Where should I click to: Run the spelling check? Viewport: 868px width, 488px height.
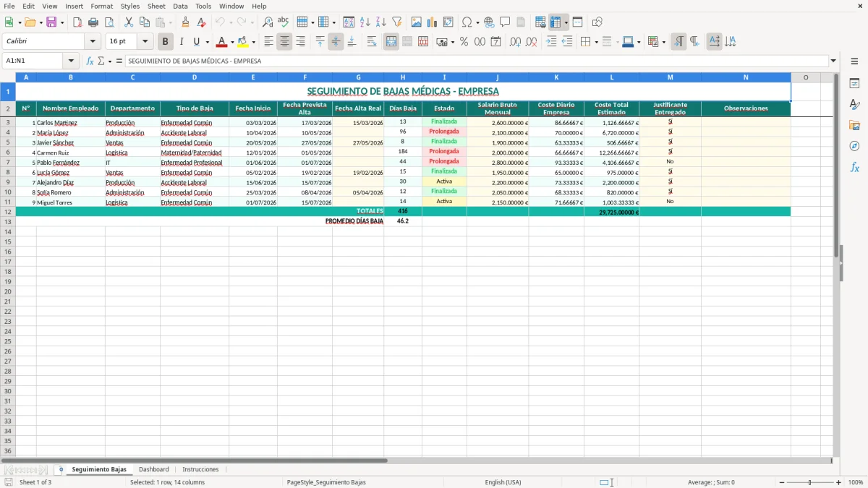pyautogui.click(x=284, y=22)
